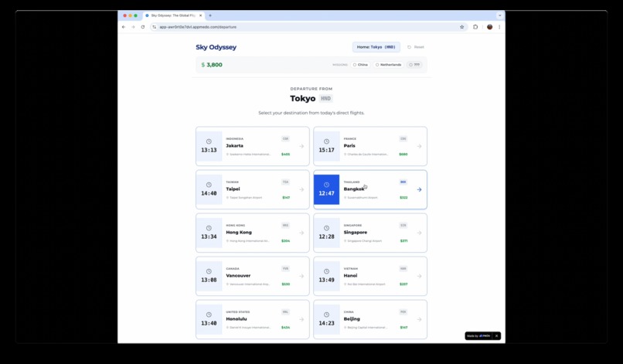Click the HND badge beside Tokyo heading

click(326, 99)
